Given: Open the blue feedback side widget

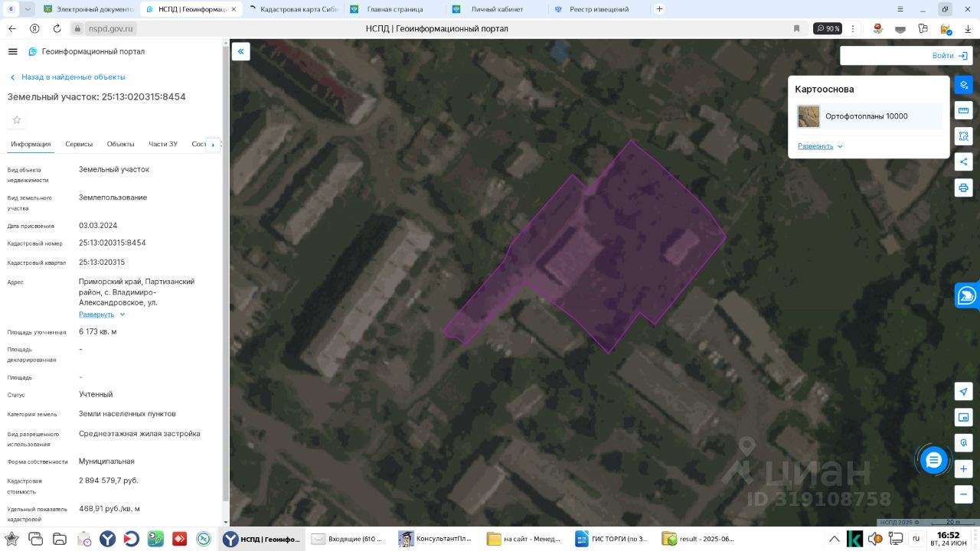Looking at the screenshot, I should pyautogui.click(x=967, y=295).
